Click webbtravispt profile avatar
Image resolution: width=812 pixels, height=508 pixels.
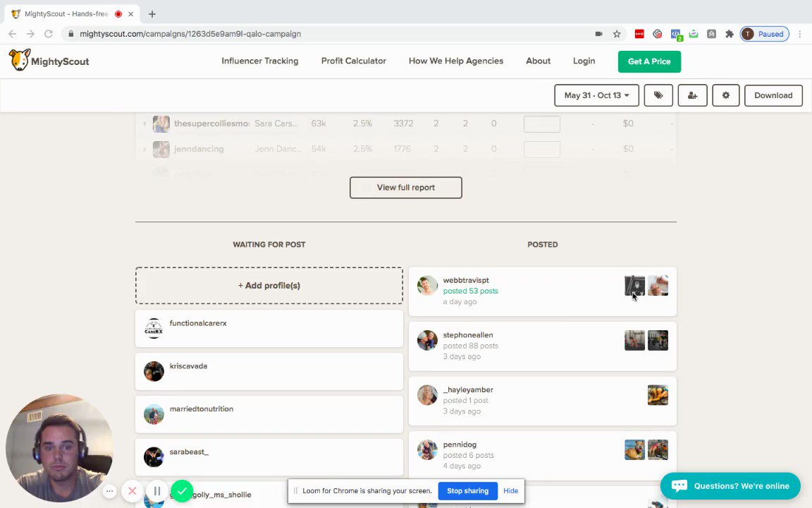(427, 286)
